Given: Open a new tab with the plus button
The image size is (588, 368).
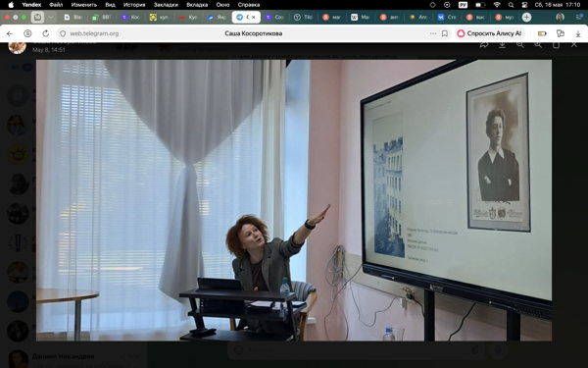Looking at the screenshot, I should pyautogui.click(x=526, y=18).
